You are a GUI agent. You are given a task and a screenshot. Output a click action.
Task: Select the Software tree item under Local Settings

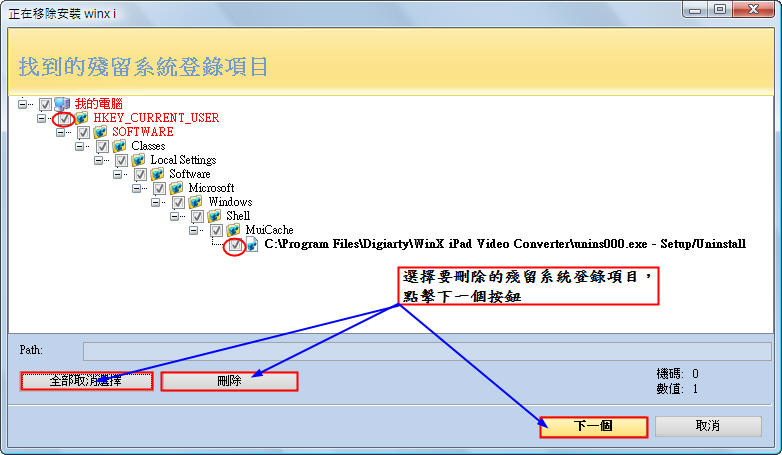click(189, 174)
